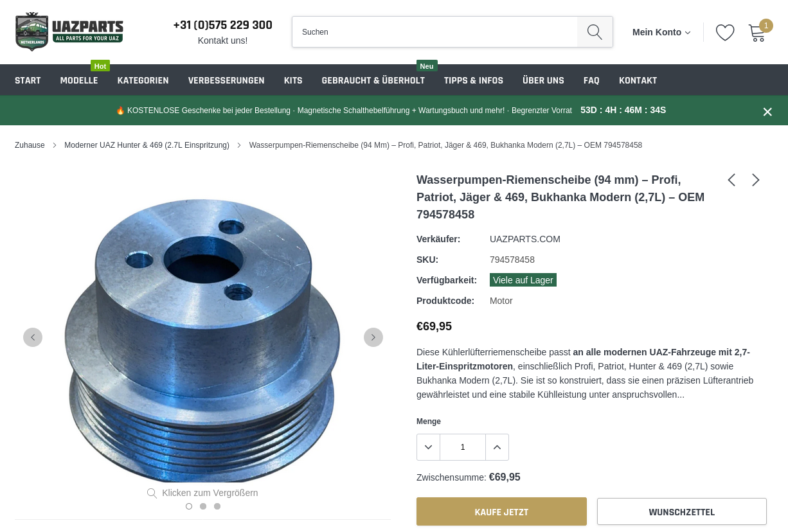
Task: Open the KATEGORIEN menu item
Action: click(x=143, y=80)
